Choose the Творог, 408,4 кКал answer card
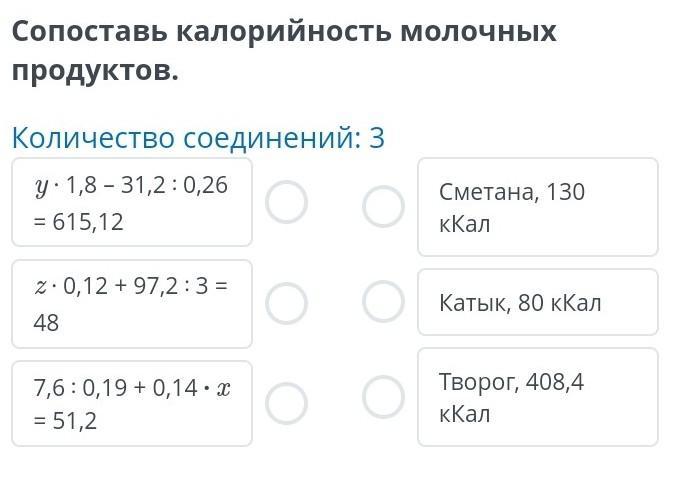The image size is (680, 491). 537,397
